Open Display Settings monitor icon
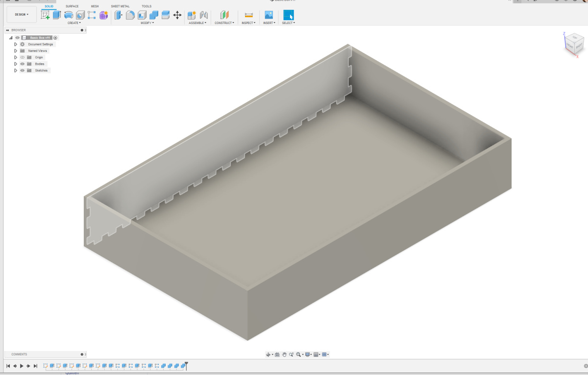This screenshot has width=588, height=375. coord(307,354)
